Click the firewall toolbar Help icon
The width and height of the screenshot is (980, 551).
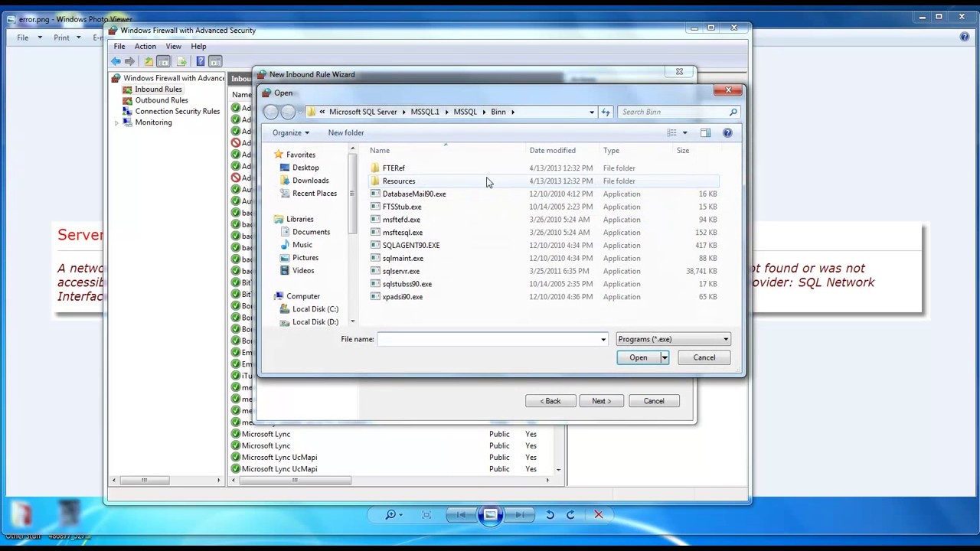click(200, 61)
